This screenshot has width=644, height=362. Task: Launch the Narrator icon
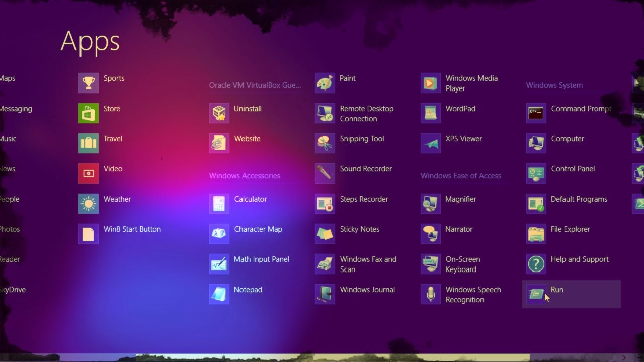coord(431,234)
